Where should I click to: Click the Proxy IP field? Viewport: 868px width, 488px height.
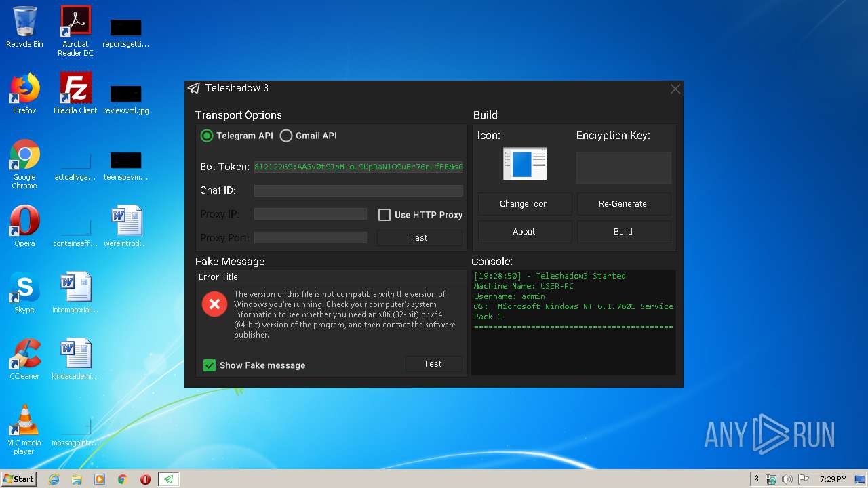pos(311,214)
